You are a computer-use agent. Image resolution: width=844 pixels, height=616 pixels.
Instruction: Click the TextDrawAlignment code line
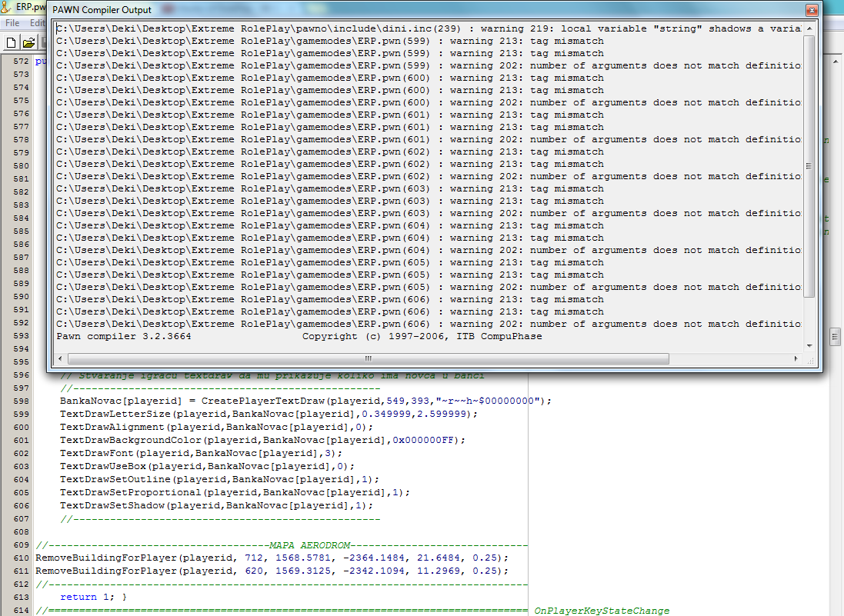pos(216,427)
